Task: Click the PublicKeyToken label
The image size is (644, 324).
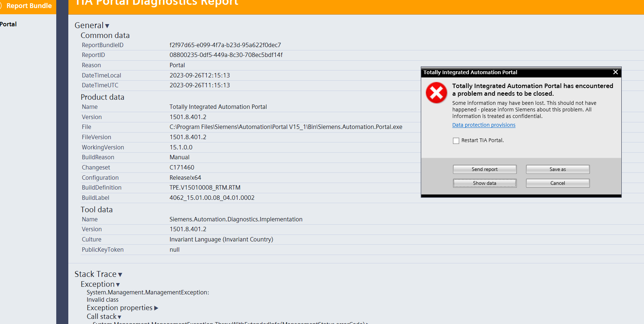Action: pyautogui.click(x=103, y=249)
